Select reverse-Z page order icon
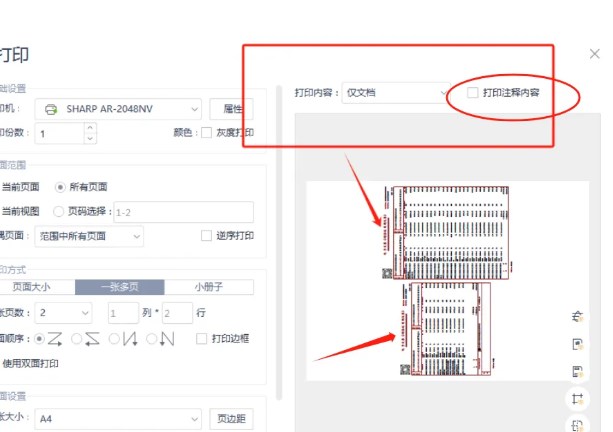613x432 pixels. [x=92, y=339]
